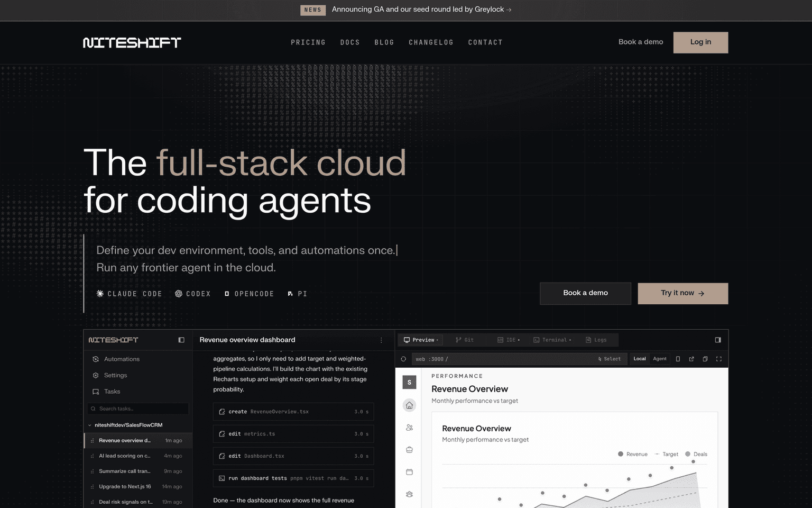Go to Pricing in the top nav

308,42
